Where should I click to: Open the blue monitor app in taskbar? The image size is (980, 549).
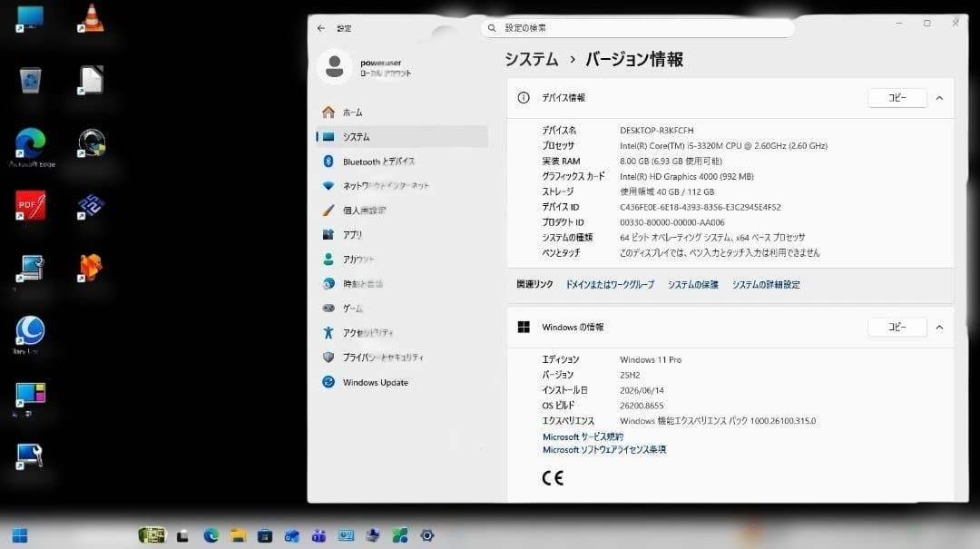point(346,535)
